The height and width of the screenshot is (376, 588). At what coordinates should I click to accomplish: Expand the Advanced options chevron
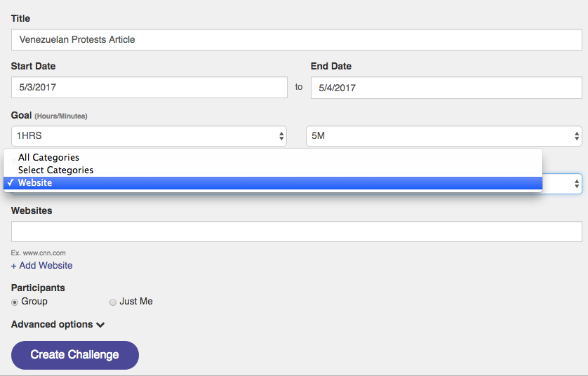point(100,325)
